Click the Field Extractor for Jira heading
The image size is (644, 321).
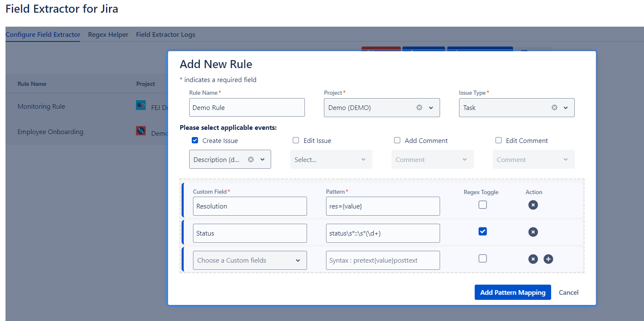click(x=62, y=8)
